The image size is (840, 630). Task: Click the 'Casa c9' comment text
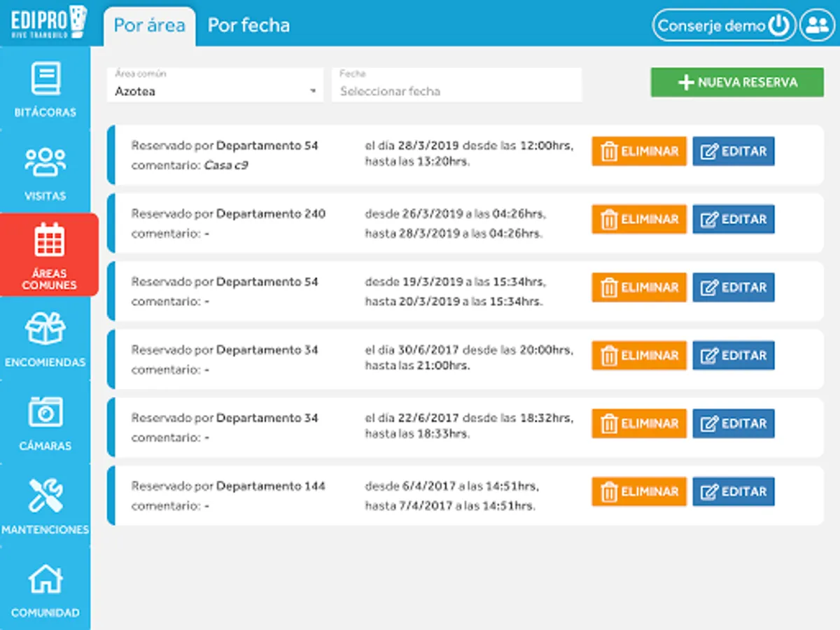coord(225,166)
